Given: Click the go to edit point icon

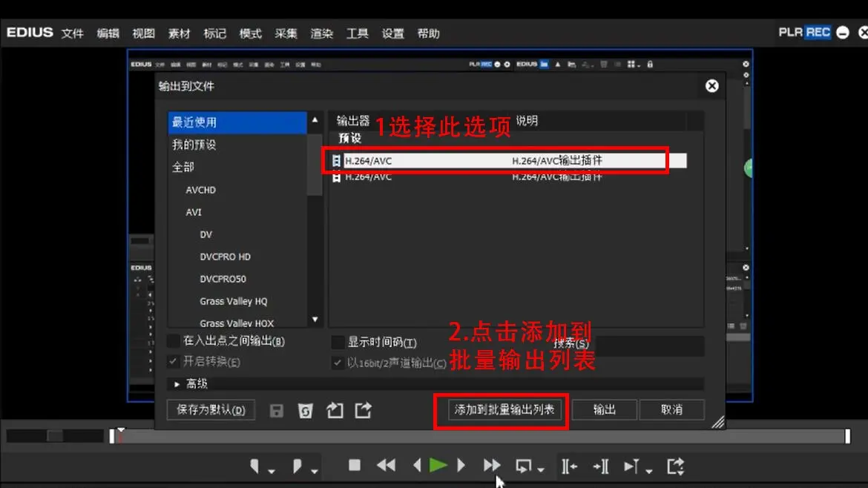Looking at the screenshot, I should click(631, 466).
